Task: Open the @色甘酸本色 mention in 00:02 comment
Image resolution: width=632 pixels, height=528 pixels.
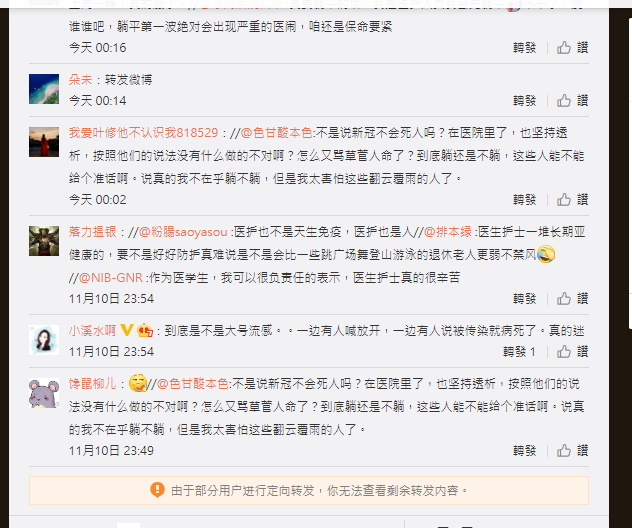Action: click(x=276, y=133)
